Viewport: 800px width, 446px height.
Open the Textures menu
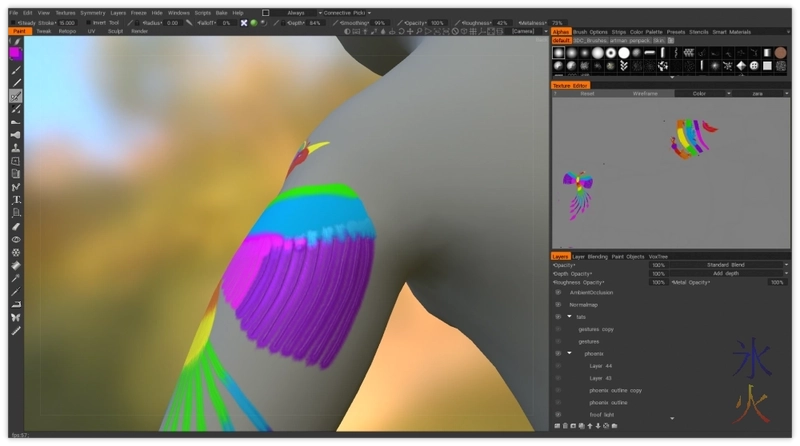(65, 13)
